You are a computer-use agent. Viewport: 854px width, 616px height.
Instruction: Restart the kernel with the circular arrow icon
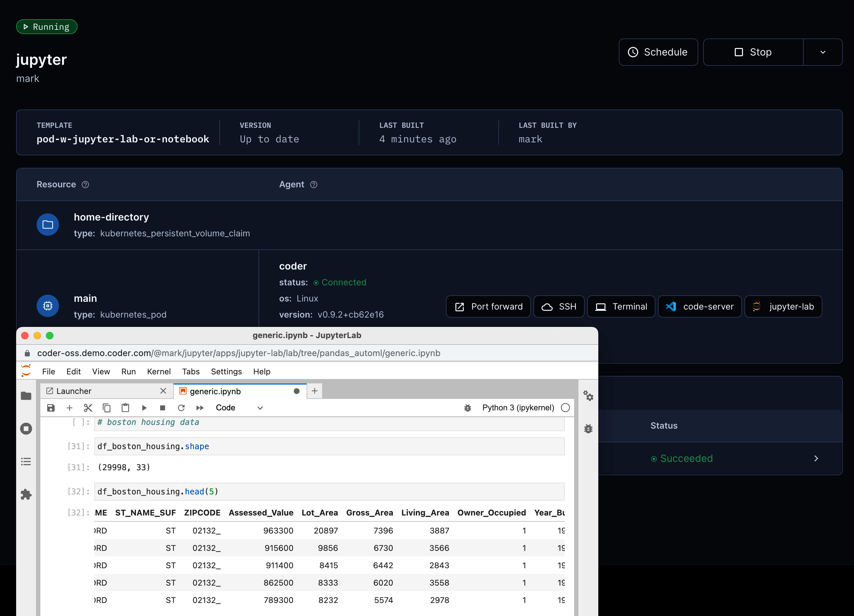click(x=181, y=408)
